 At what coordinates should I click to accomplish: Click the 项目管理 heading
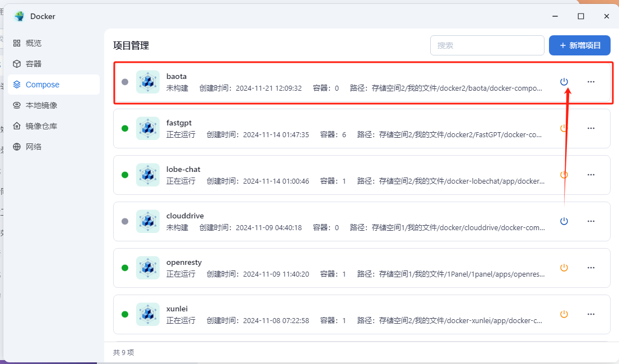pyautogui.click(x=131, y=45)
